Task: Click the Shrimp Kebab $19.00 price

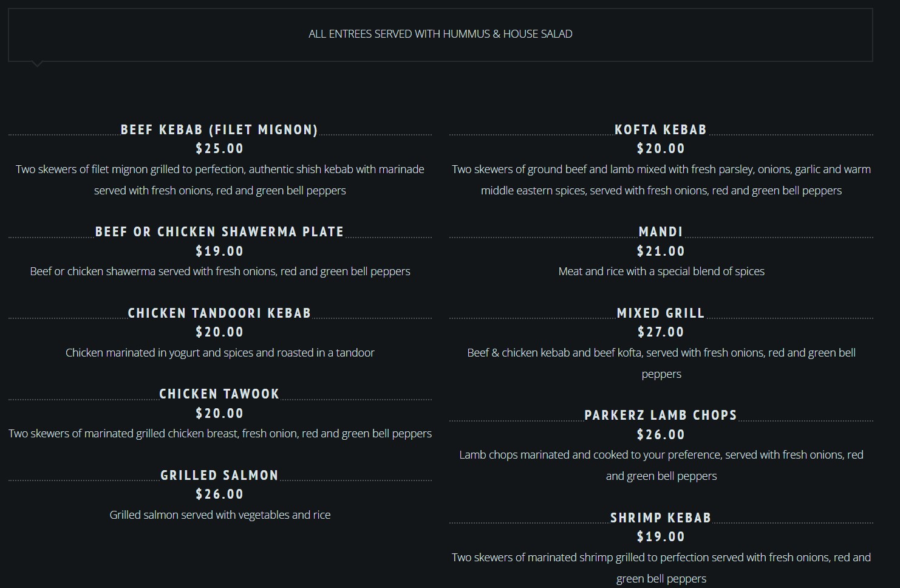Action: coord(661,537)
